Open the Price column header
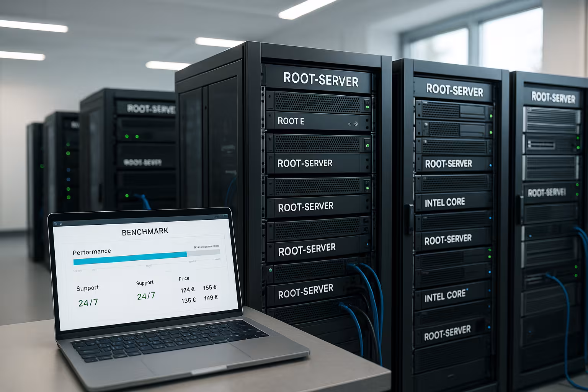588x392 pixels. 184,278
